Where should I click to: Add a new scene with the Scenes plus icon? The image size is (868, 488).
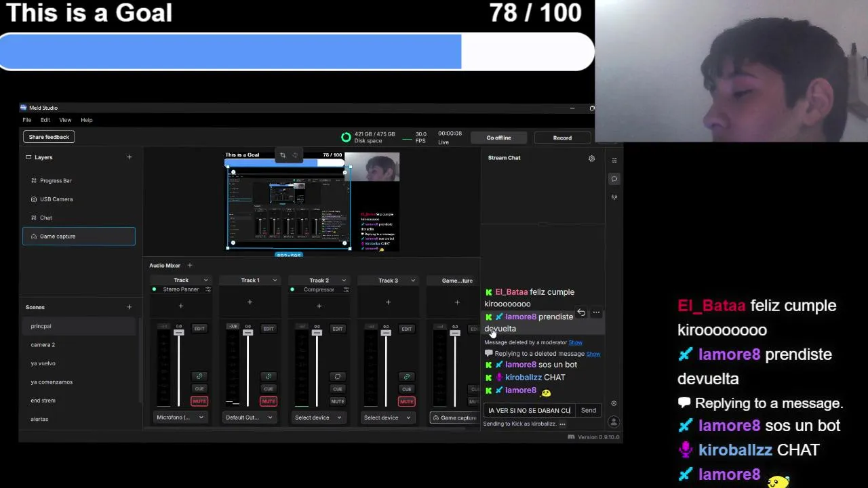[x=129, y=307]
